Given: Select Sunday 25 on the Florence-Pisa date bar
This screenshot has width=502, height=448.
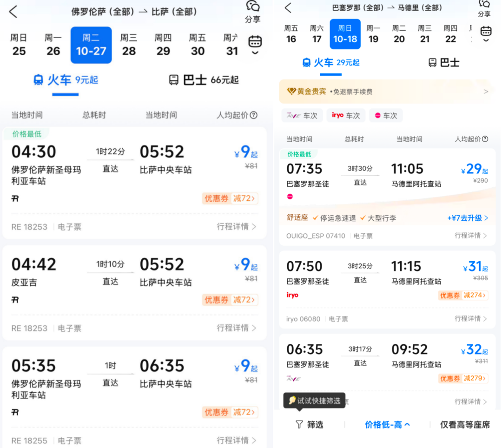Looking at the screenshot, I should coord(19,45).
